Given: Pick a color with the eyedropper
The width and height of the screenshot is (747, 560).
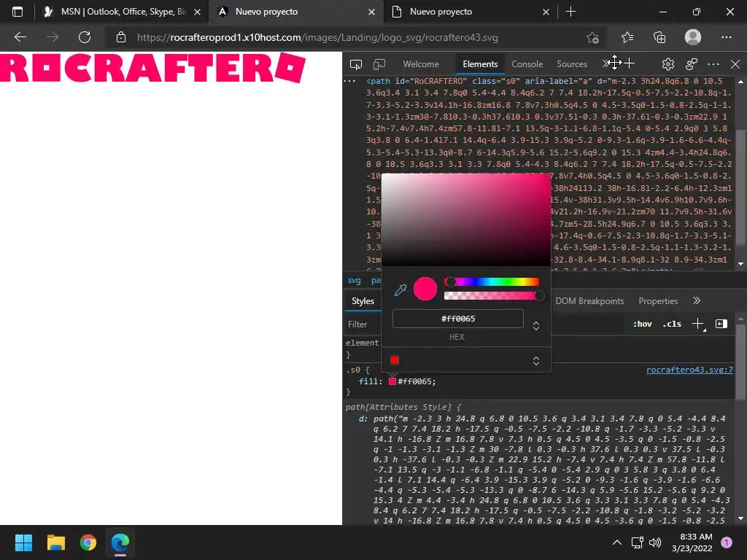Looking at the screenshot, I should pyautogui.click(x=400, y=289).
